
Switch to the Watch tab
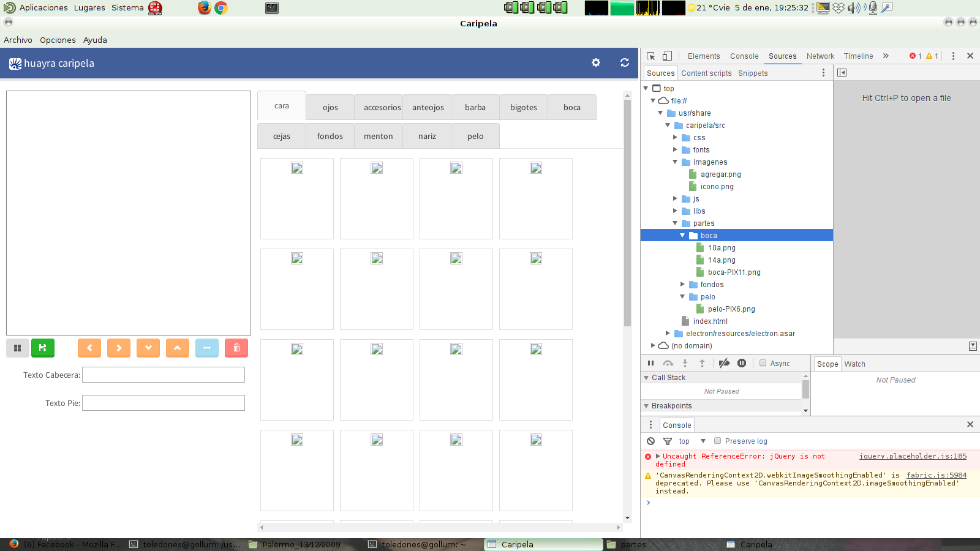pyautogui.click(x=855, y=364)
